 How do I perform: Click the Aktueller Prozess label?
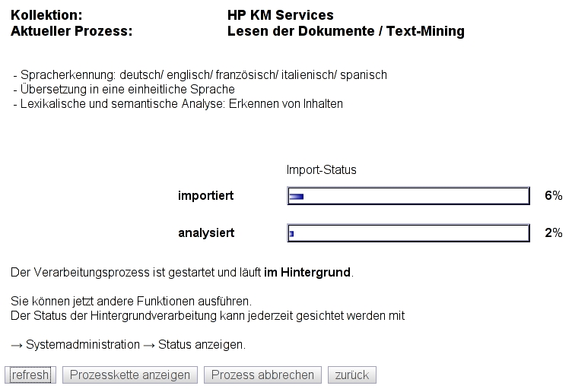[x=71, y=32]
